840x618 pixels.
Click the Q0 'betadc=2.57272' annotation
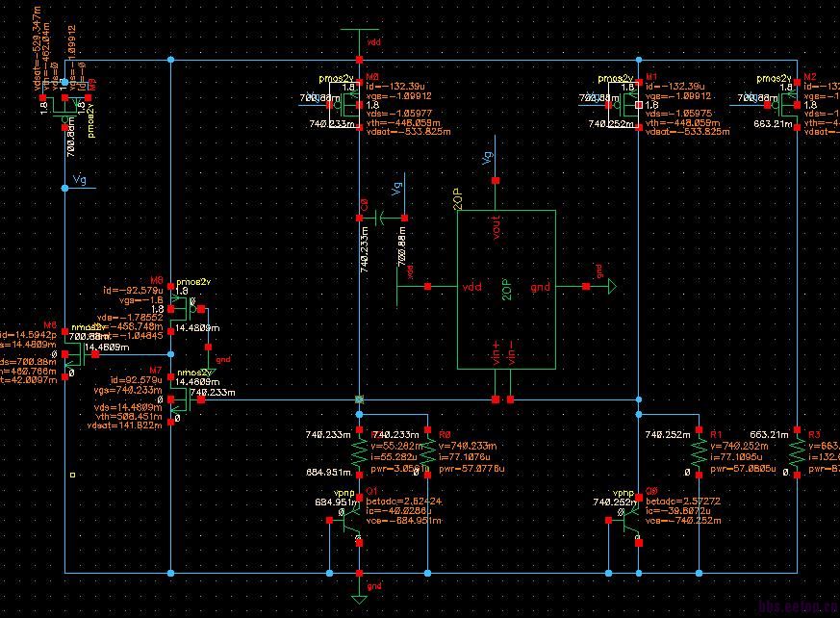pyautogui.click(x=683, y=502)
